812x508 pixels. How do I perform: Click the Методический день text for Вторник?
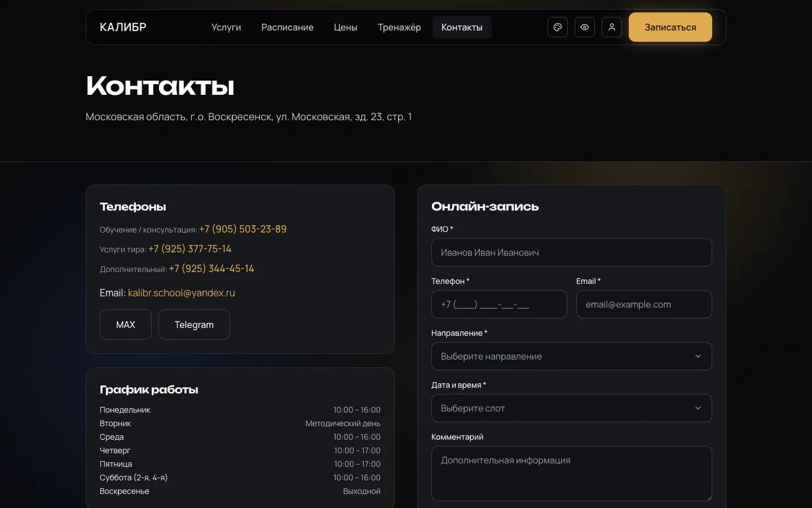coord(343,423)
